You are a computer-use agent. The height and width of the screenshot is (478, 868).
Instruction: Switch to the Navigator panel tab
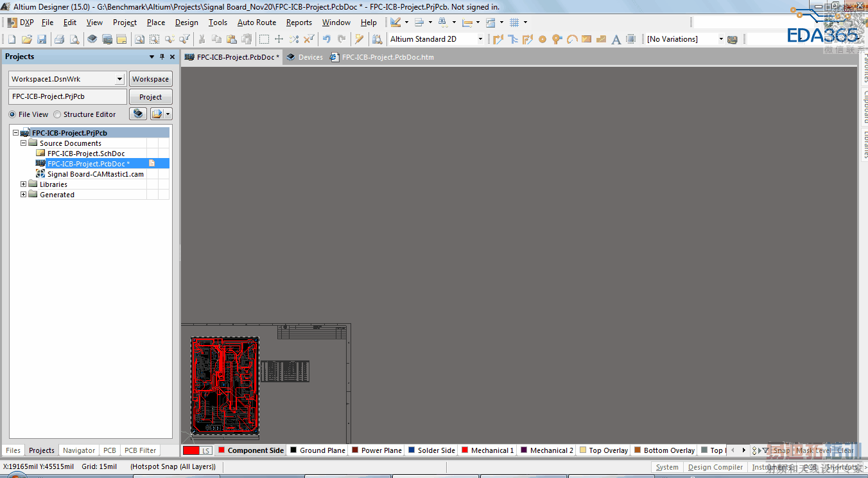pos(79,450)
